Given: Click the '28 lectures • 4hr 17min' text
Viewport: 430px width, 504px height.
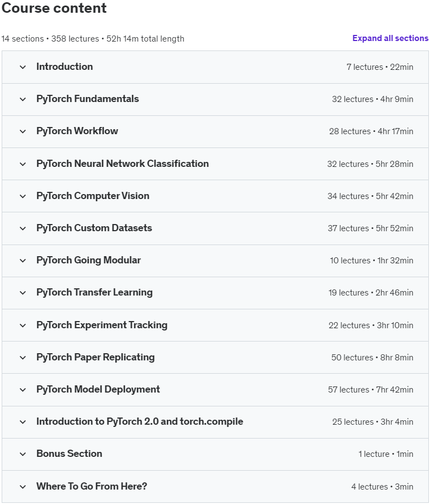Looking at the screenshot, I should [x=371, y=131].
